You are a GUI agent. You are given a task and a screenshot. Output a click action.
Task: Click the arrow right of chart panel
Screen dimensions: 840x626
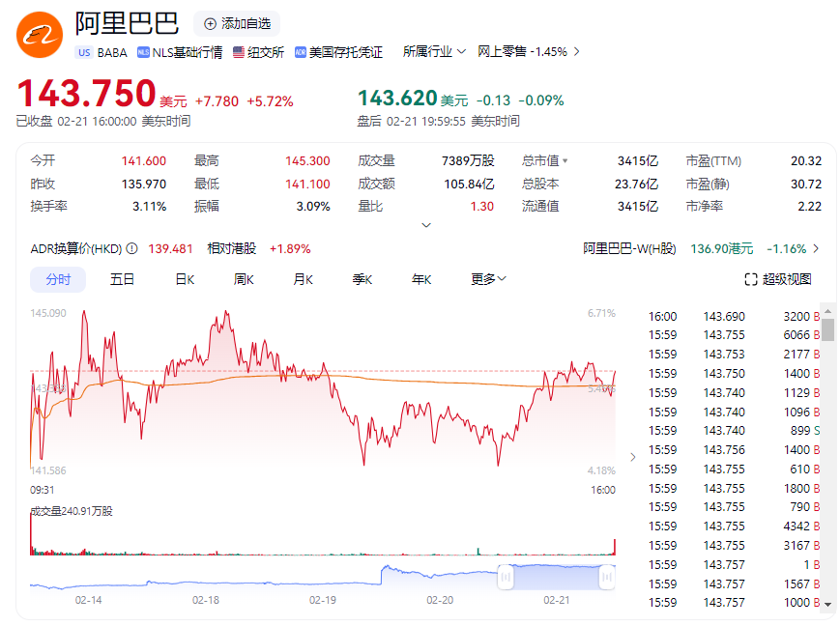click(633, 457)
